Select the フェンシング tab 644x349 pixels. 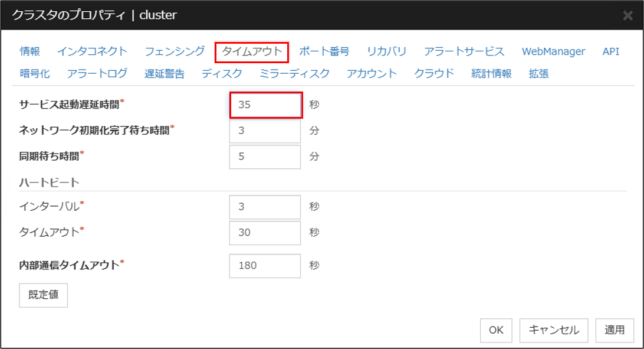[x=175, y=51]
